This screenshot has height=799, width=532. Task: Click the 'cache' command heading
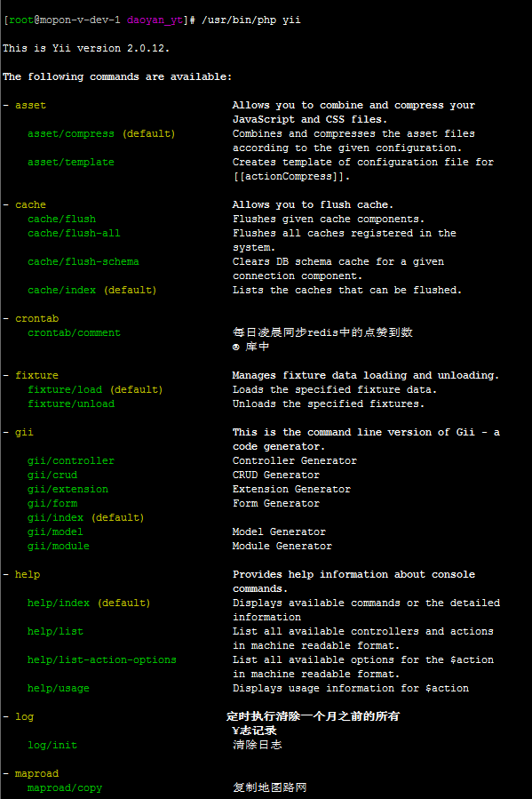tap(30, 204)
